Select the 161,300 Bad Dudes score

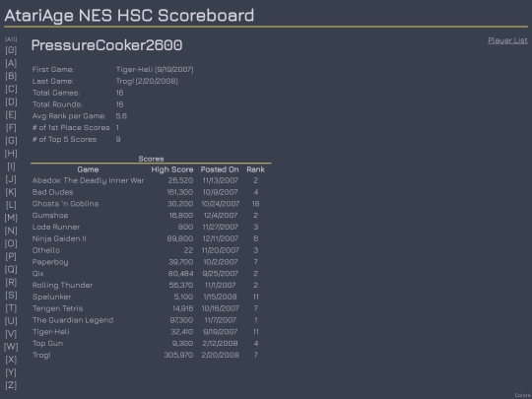pyautogui.click(x=180, y=192)
